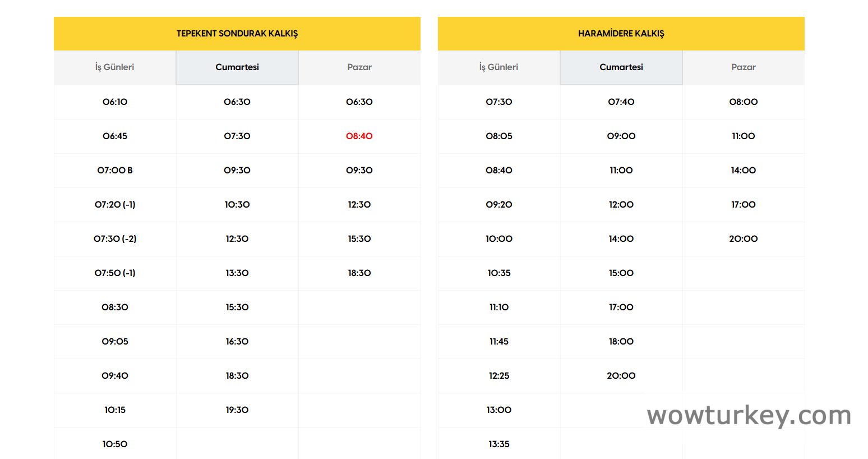The height and width of the screenshot is (459, 868).
Task: Switch to Pazar tab in Haramidere table
Action: click(744, 67)
